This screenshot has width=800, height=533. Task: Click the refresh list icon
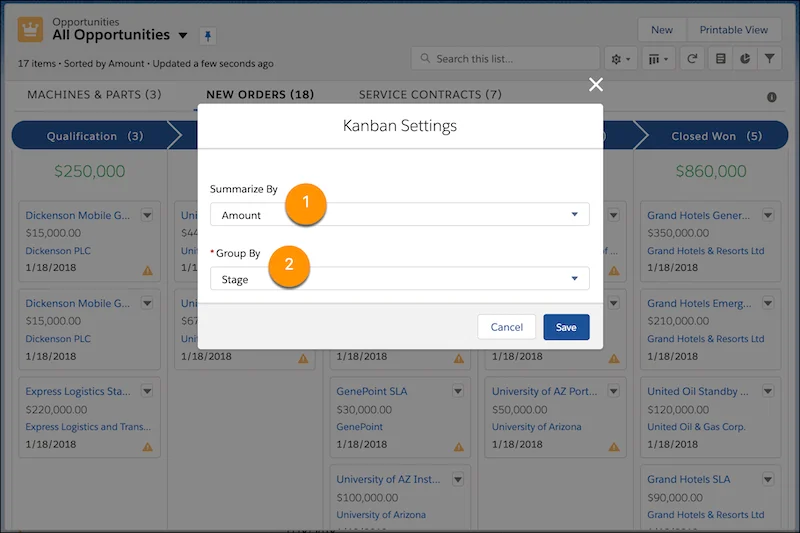692,59
